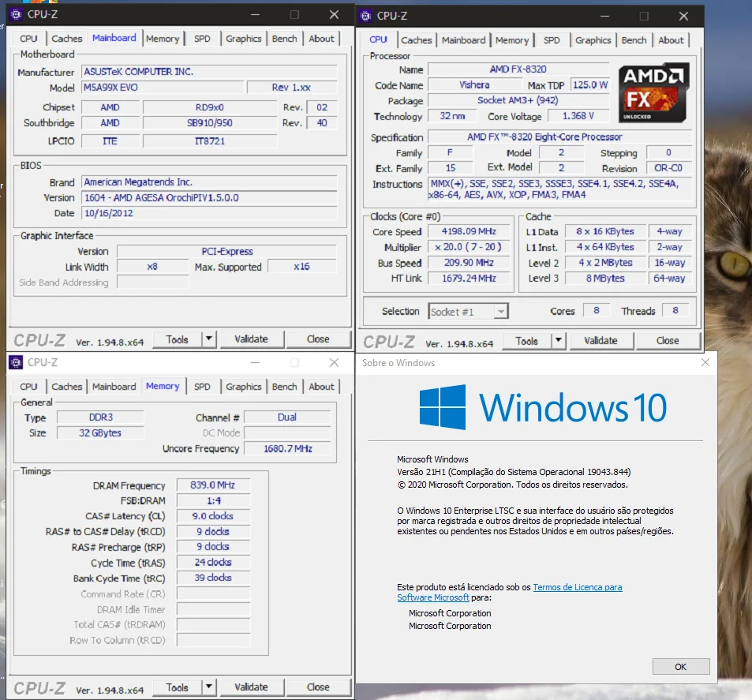Expand the Socket #1 selection combo box

tap(468, 312)
